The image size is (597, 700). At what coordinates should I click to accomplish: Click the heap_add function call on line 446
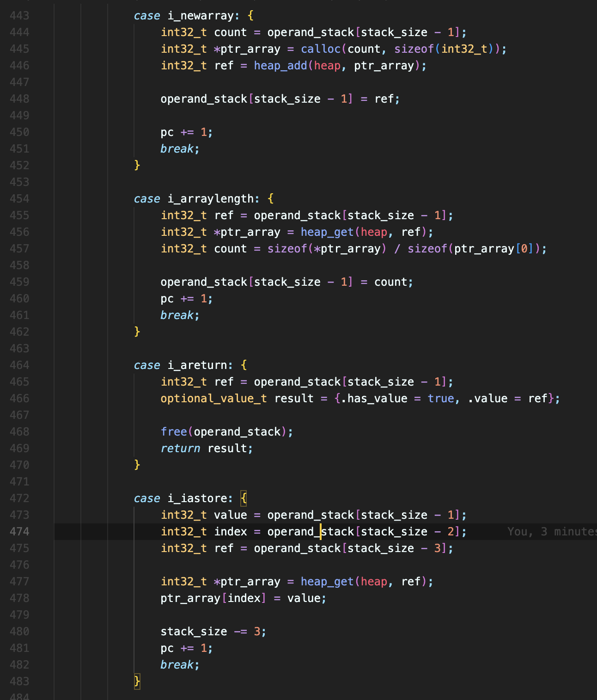coord(280,66)
